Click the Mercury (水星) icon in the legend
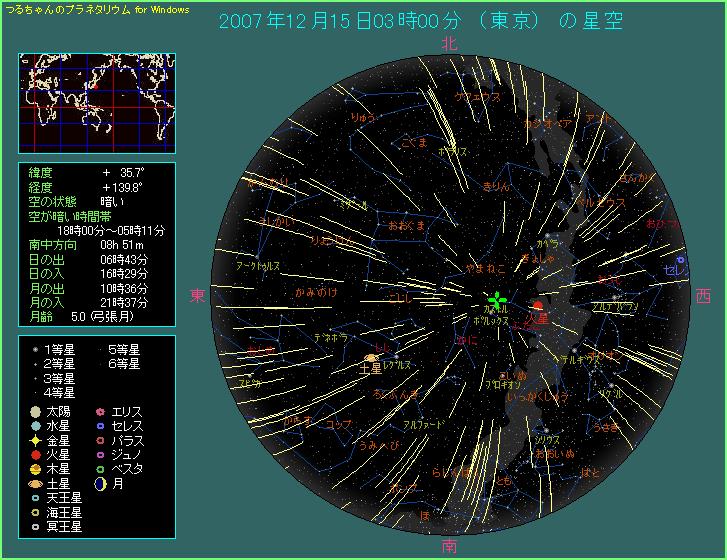Image resolution: width=727 pixels, height=560 pixels. 35,425
